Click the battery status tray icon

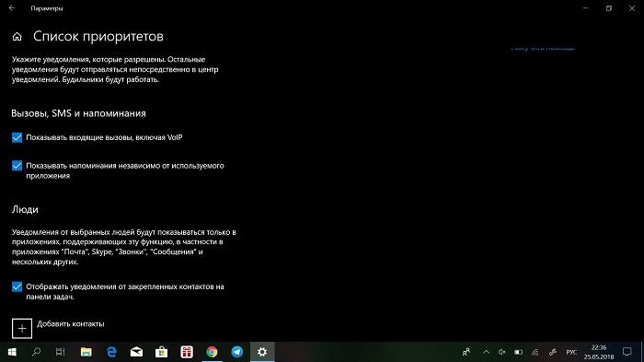(518, 352)
